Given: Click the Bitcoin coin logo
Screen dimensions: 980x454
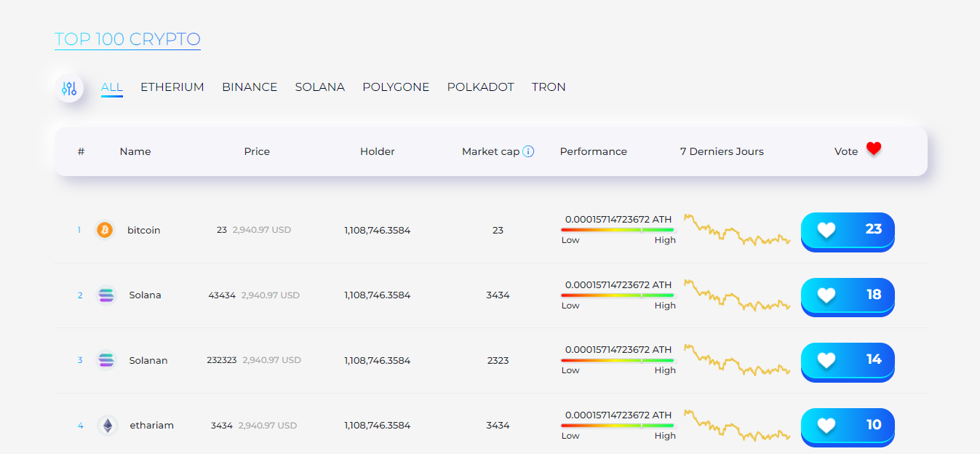Looking at the screenshot, I should click(105, 230).
